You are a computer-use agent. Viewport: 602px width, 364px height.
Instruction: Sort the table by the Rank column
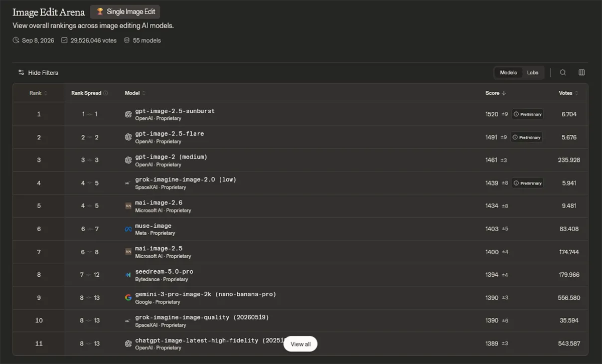[x=39, y=93]
